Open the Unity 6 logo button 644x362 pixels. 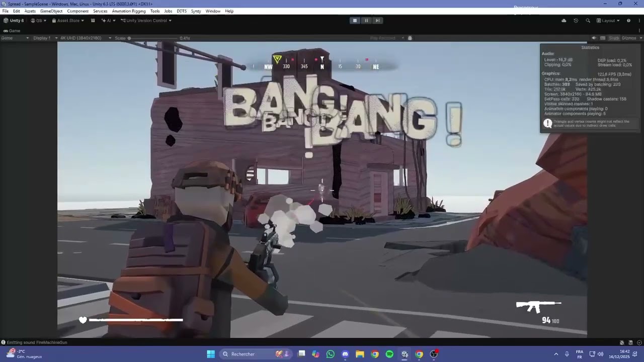tap(14, 21)
